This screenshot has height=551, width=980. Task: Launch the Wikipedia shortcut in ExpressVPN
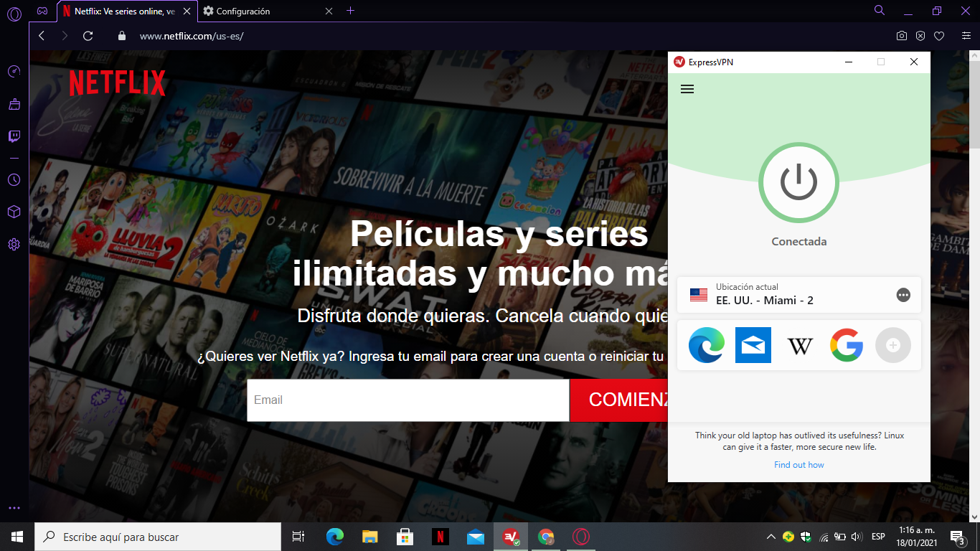(800, 345)
